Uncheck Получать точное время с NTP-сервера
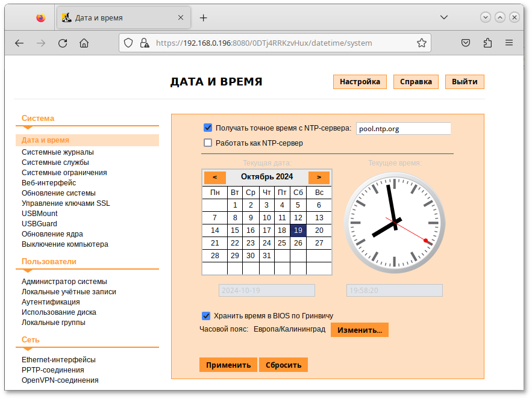 point(208,127)
